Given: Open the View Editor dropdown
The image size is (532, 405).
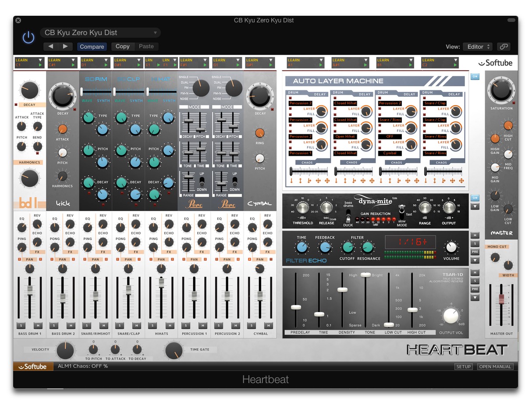Looking at the screenshot, I should 477,46.
